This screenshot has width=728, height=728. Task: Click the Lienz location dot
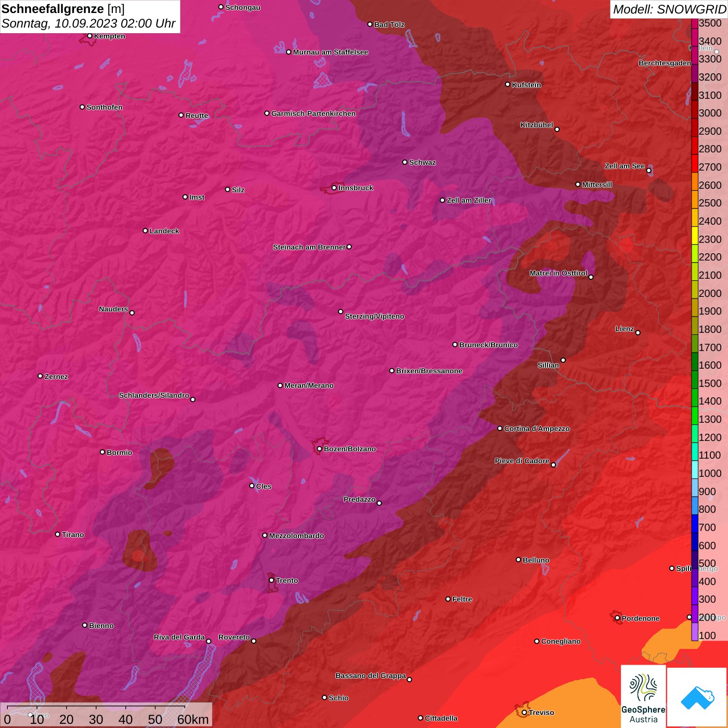point(638,332)
